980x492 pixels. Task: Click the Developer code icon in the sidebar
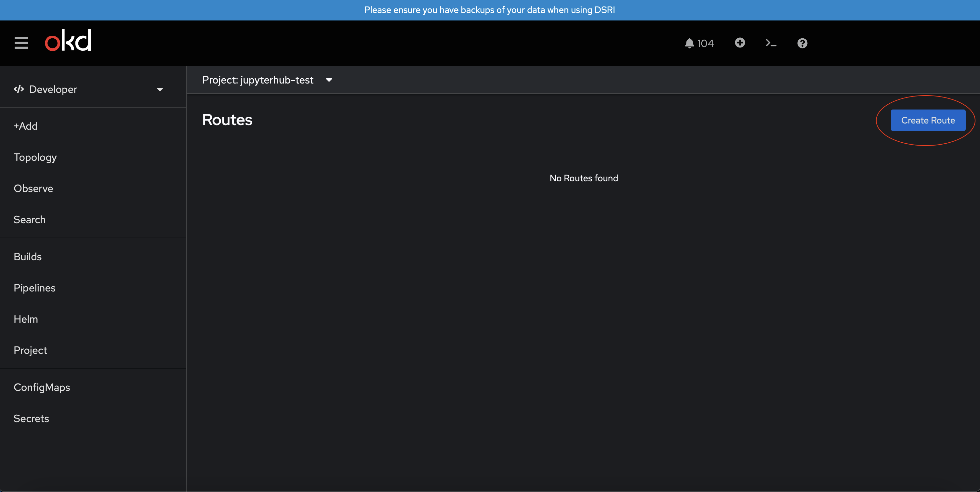[19, 89]
